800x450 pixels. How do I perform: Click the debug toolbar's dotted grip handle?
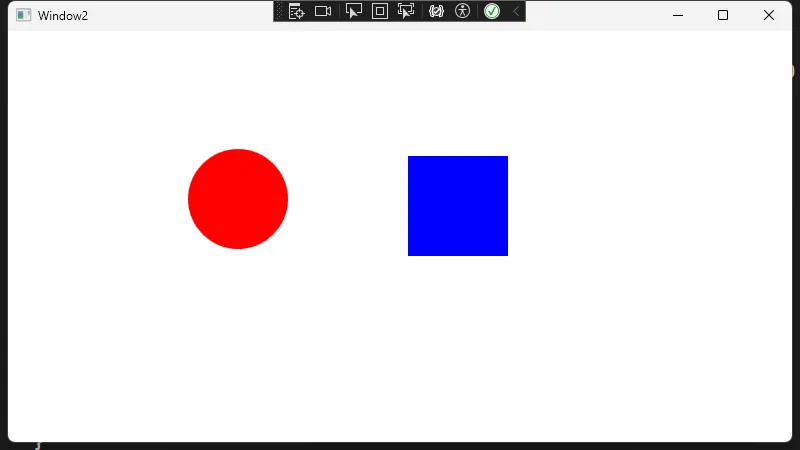(279, 11)
